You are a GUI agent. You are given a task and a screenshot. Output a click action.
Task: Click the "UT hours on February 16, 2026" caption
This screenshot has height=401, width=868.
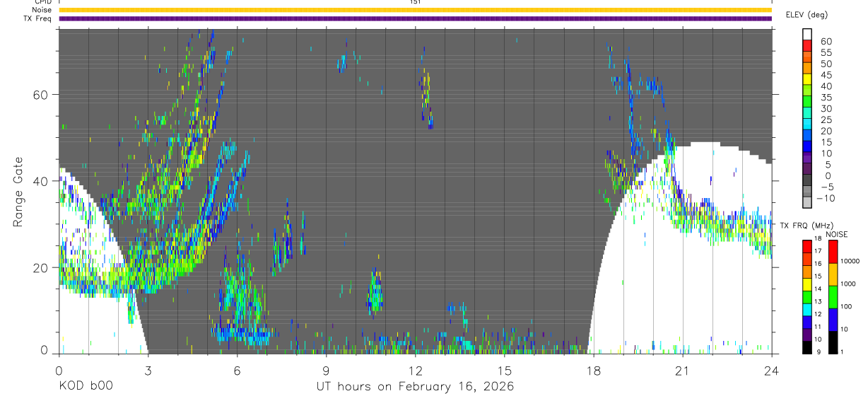tap(415, 386)
